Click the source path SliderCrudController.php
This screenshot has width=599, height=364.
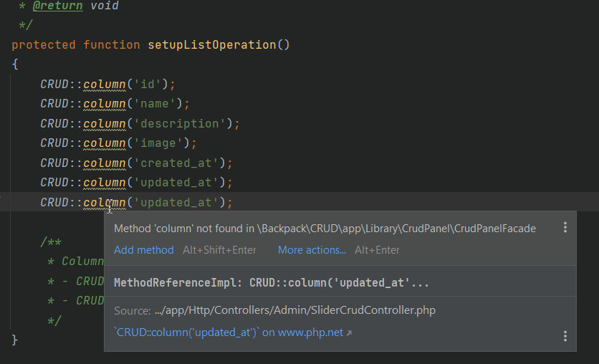coord(295,310)
